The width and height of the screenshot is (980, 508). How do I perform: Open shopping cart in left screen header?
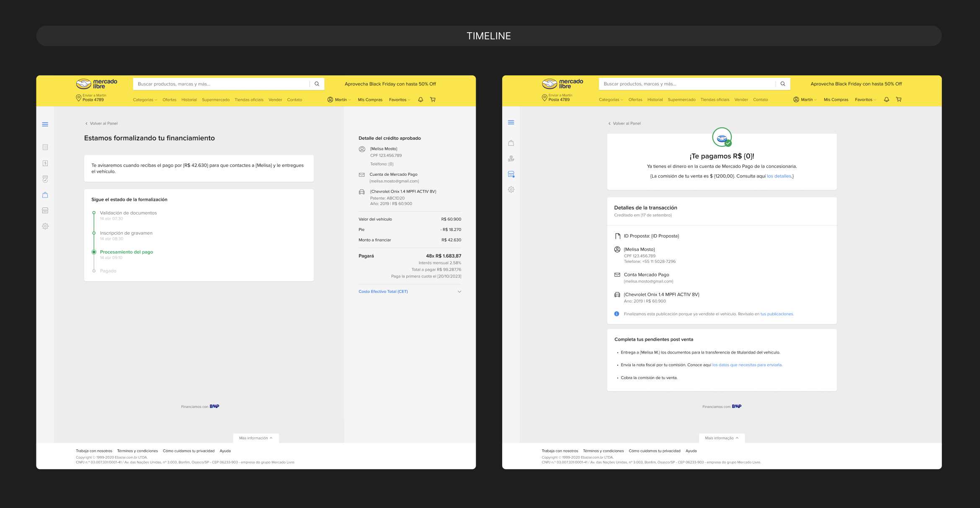click(433, 100)
